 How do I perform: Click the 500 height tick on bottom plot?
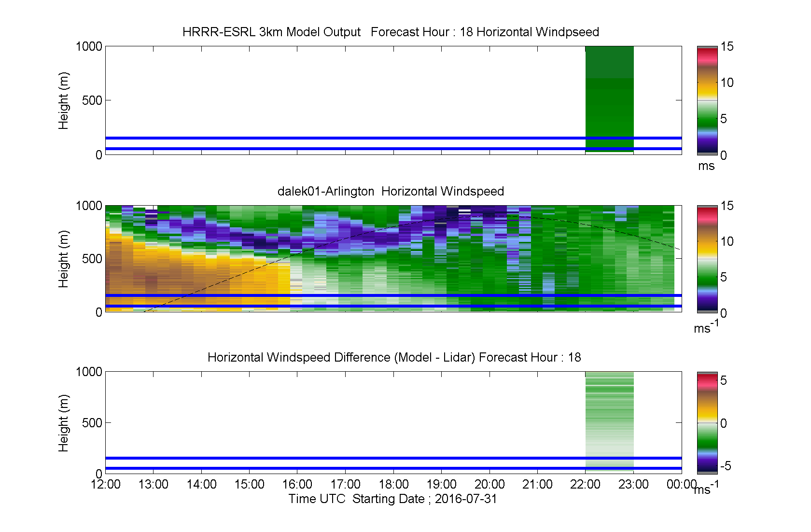(x=92, y=423)
